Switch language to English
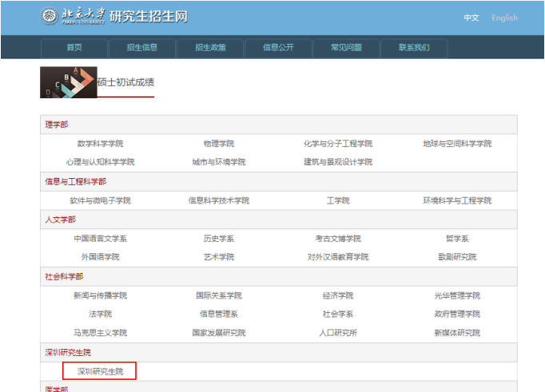545x392 pixels. click(x=504, y=18)
